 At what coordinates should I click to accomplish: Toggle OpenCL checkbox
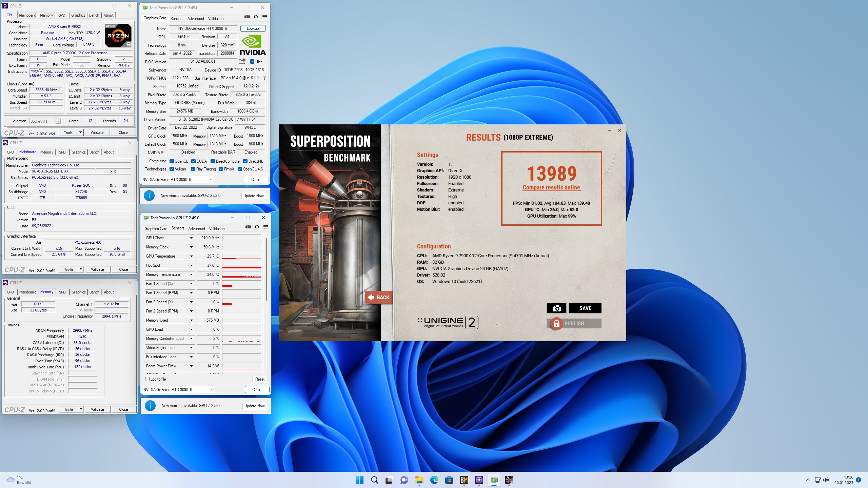click(x=172, y=161)
